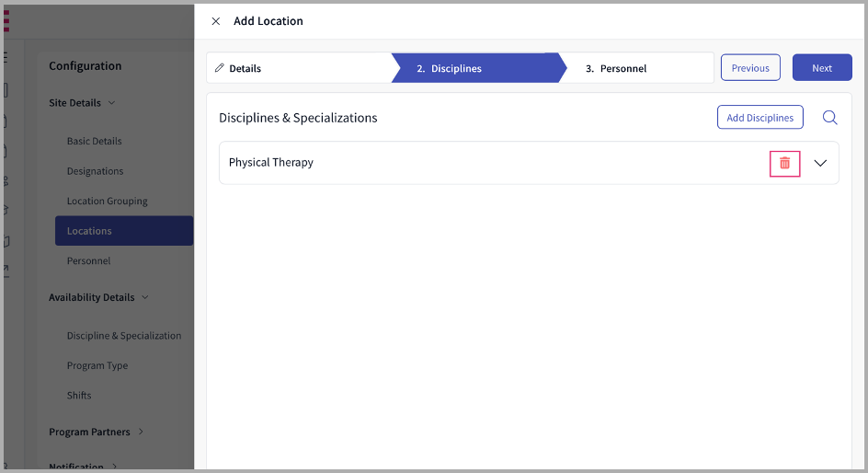Collapse the Site Details section
This screenshot has width=868, height=473.
112,103
